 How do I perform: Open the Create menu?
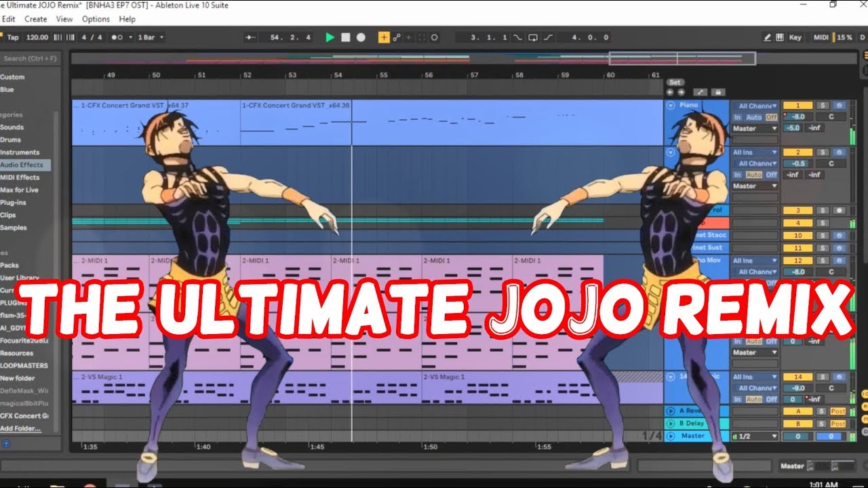coord(35,19)
